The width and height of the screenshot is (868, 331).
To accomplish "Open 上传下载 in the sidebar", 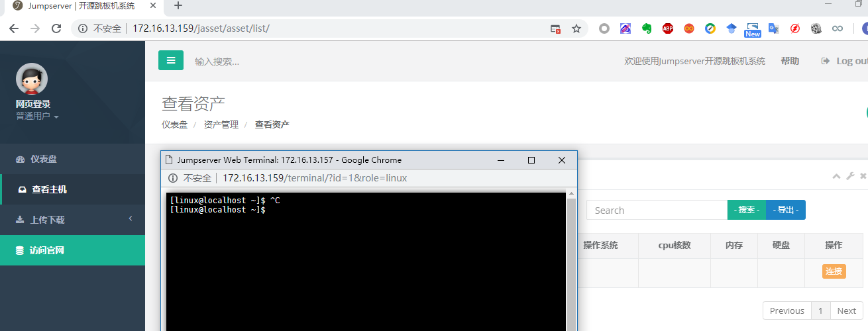I will tap(72, 220).
